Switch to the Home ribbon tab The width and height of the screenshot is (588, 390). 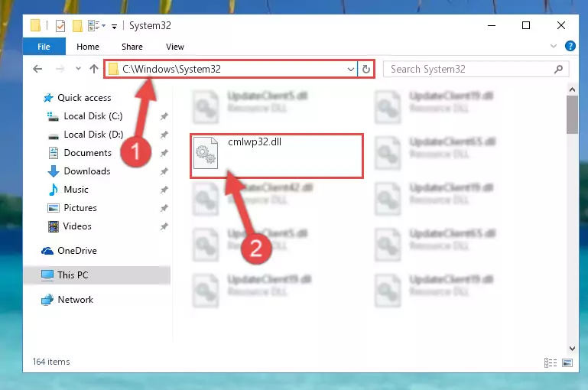(88, 47)
